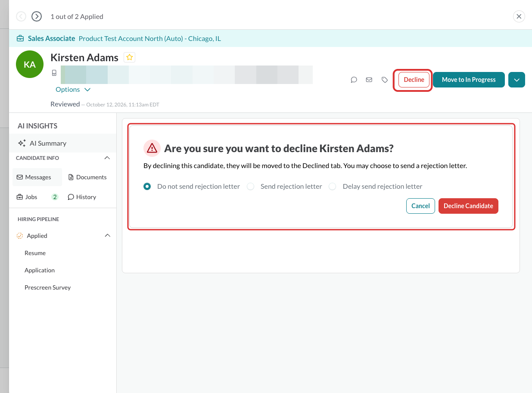
Task: Close the candidate panel
Action: [x=519, y=16]
